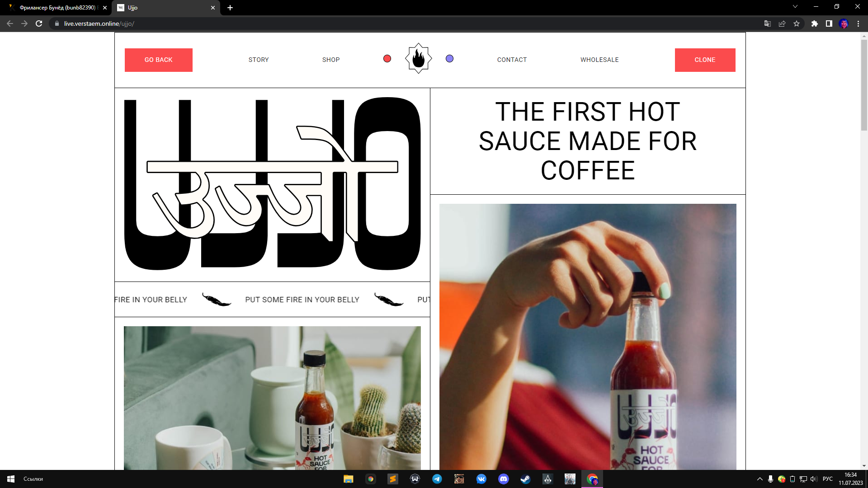Screen dimensions: 868x488
Task: Open Chrome three-dot menu
Action: point(858,23)
